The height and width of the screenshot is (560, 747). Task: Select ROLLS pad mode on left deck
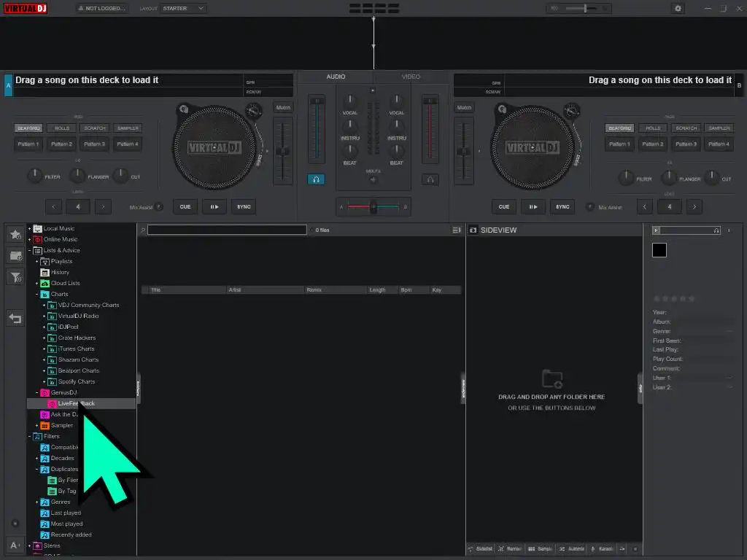pyautogui.click(x=62, y=128)
